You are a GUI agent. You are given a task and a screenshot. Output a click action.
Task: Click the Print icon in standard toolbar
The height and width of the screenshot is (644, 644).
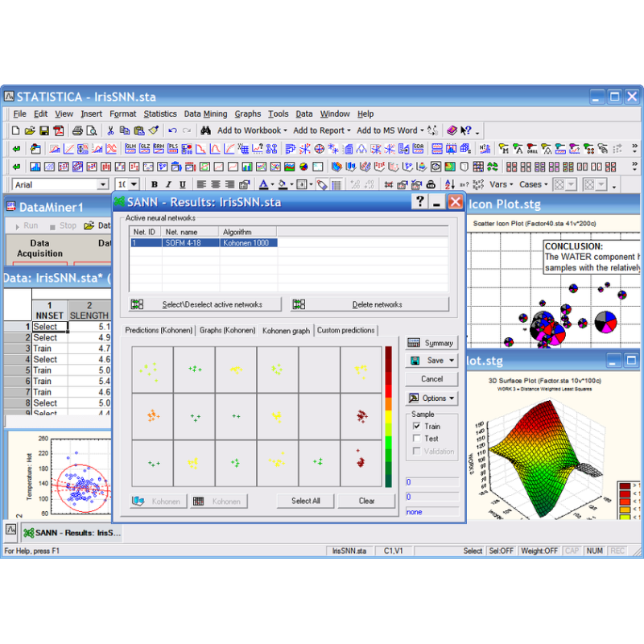pos(77,130)
